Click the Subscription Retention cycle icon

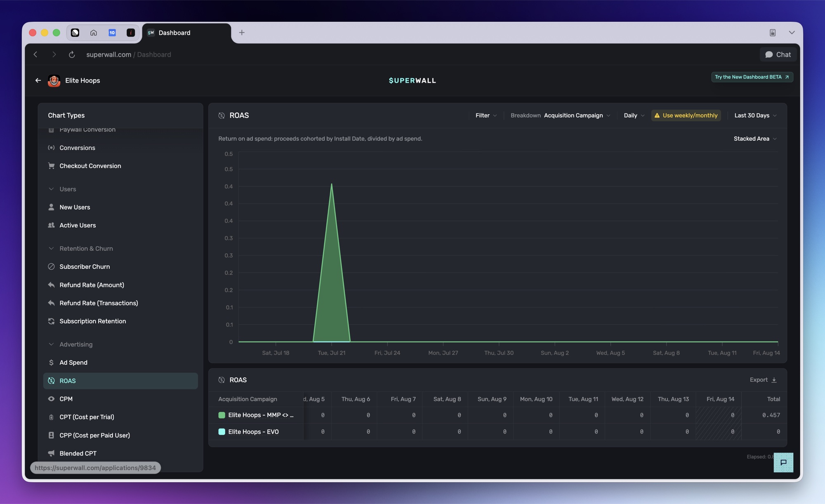51,321
